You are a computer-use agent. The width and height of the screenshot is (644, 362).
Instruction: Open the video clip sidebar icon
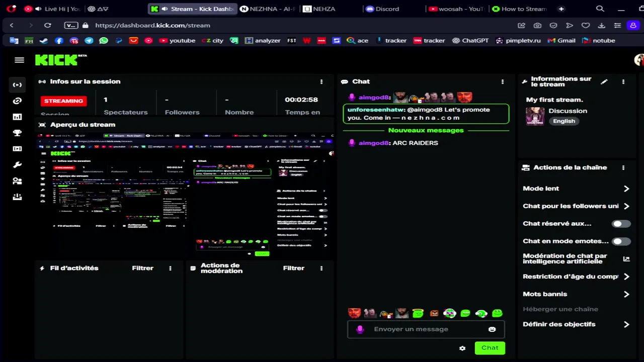pos(17,149)
